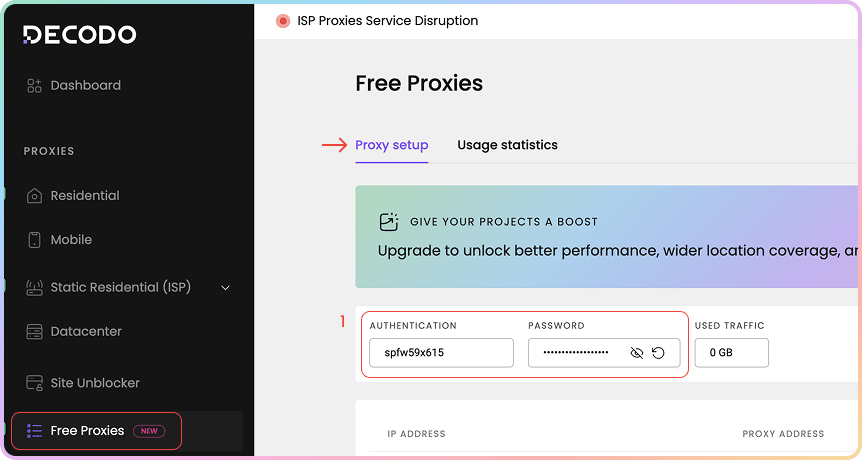Expand the Static Residential (ISP) chevron
Viewport: 862px width, 460px height.
pos(225,288)
